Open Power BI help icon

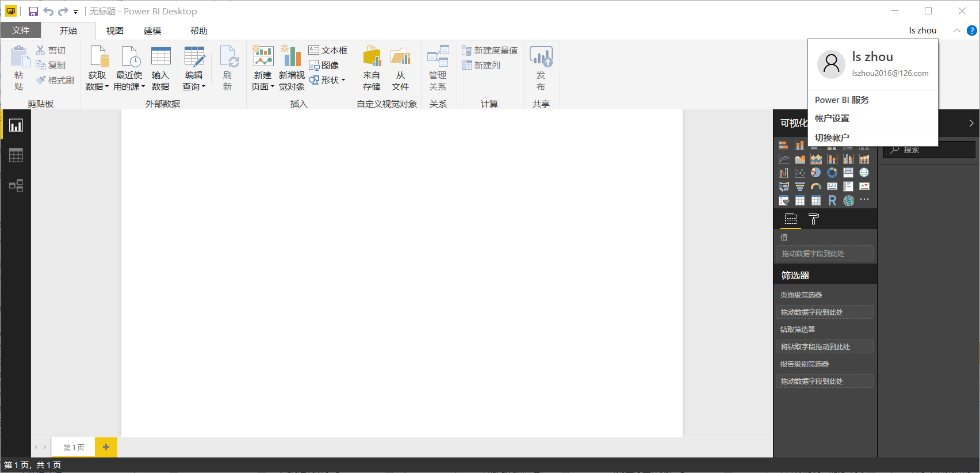tap(972, 30)
